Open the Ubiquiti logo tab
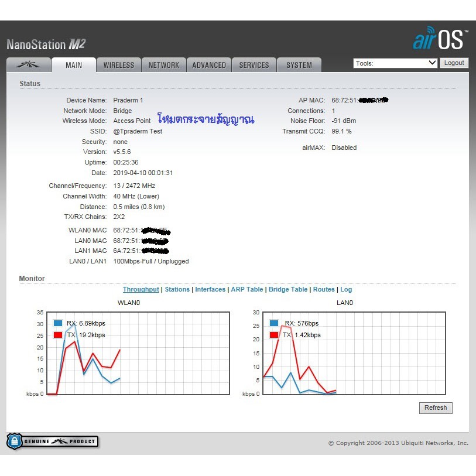The width and height of the screenshot is (476, 476). tap(28, 65)
